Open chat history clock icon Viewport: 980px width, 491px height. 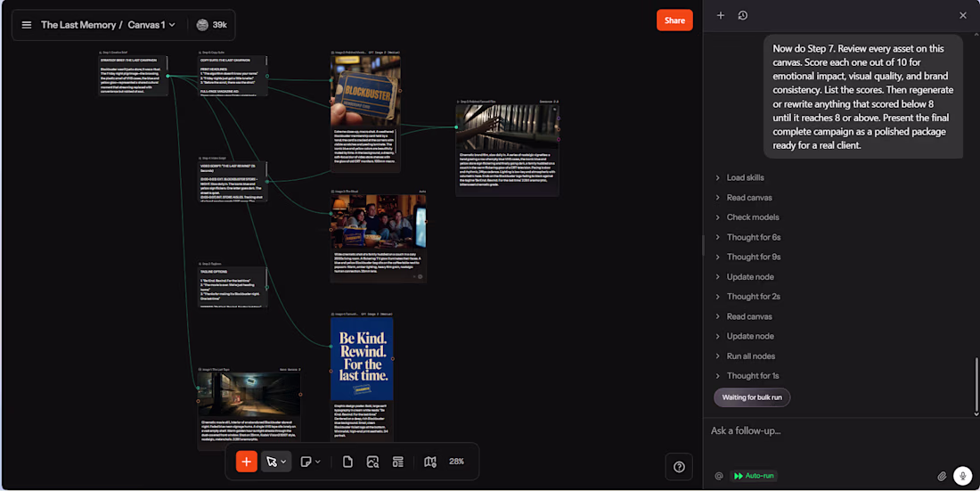pyautogui.click(x=742, y=15)
